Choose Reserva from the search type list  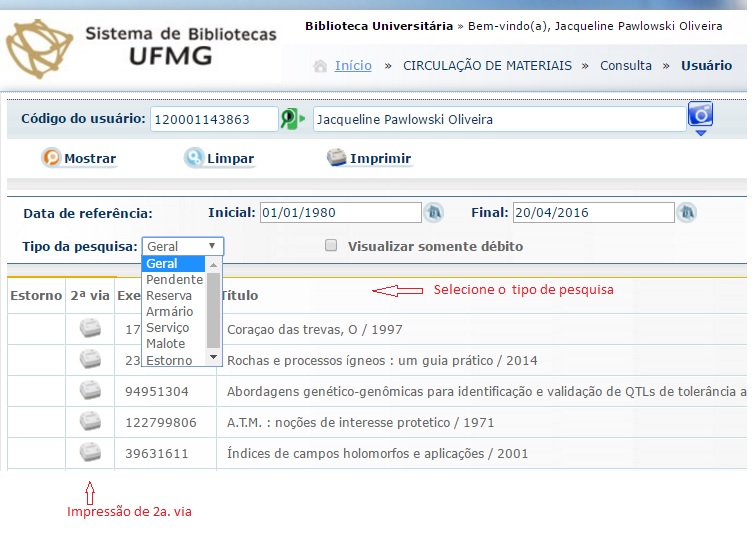(169, 296)
